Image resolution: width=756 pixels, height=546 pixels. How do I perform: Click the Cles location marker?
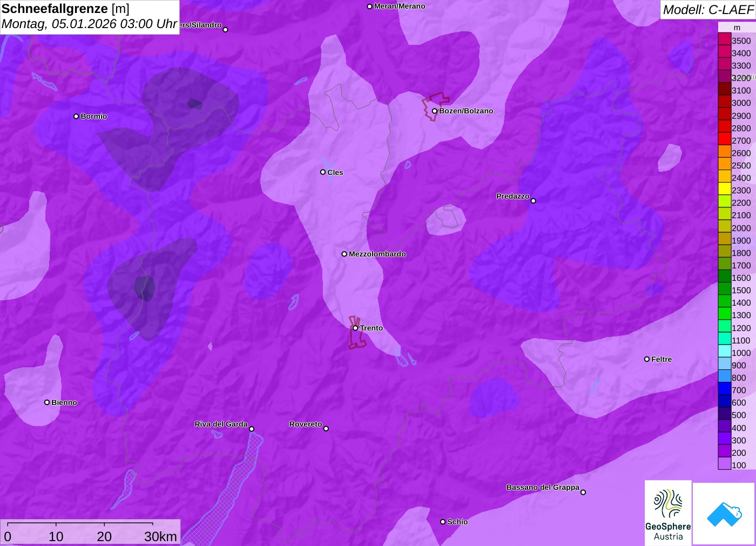point(323,172)
